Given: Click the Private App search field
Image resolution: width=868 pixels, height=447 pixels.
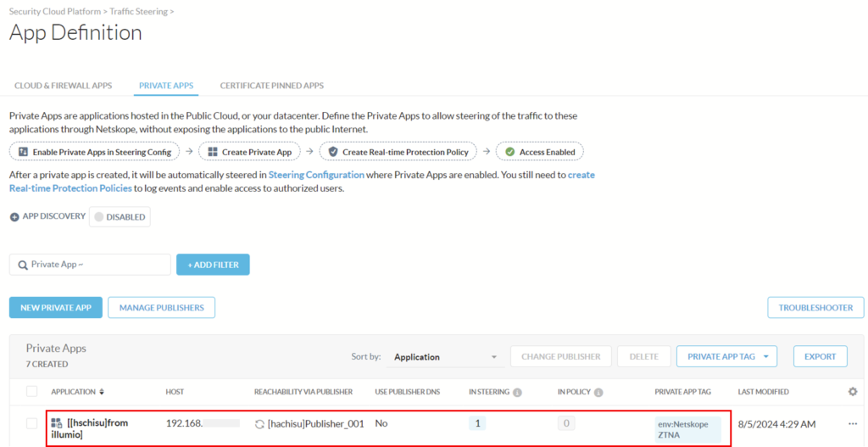Looking at the screenshot, I should 90,265.
